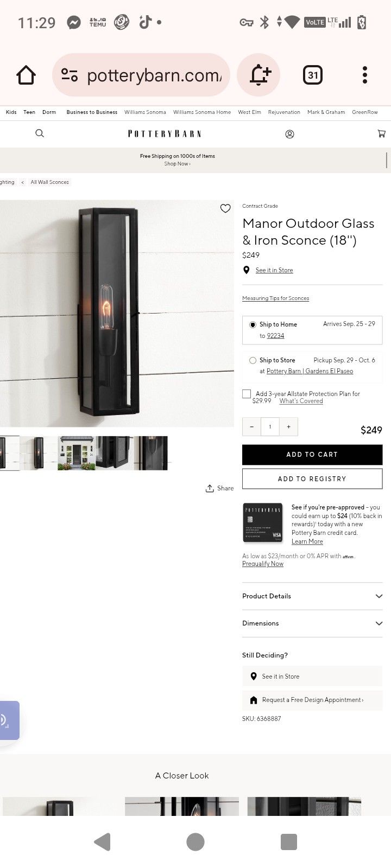Open the Williams Sonoma brand tab
The width and height of the screenshot is (391, 868).
coord(145,112)
